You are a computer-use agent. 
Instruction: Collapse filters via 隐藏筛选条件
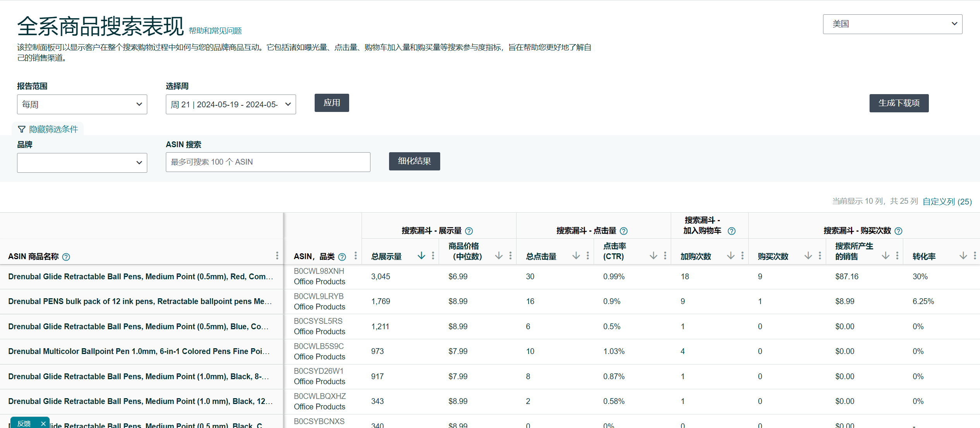[48, 129]
